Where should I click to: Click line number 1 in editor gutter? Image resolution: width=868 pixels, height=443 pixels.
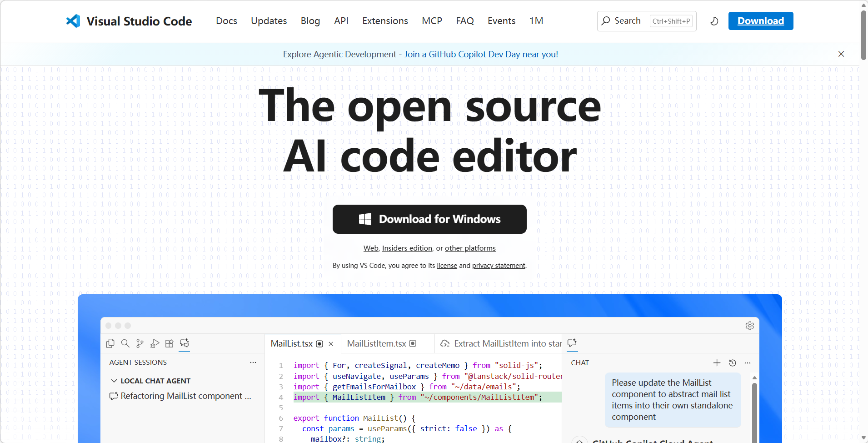pyautogui.click(x=281, y=366)
